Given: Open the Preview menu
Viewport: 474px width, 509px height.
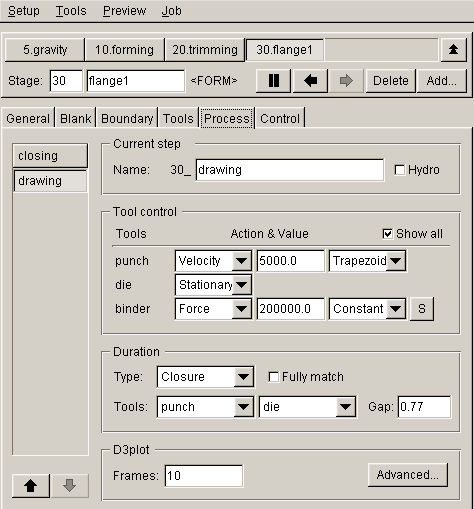Looking at the screenshot, I should pyautogui.click(x=124, y=11).
